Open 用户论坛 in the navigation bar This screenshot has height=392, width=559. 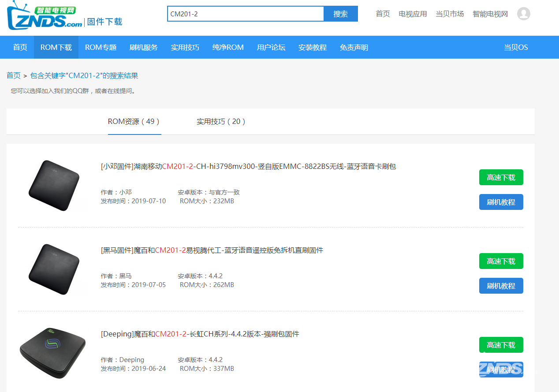coord(271,47)
